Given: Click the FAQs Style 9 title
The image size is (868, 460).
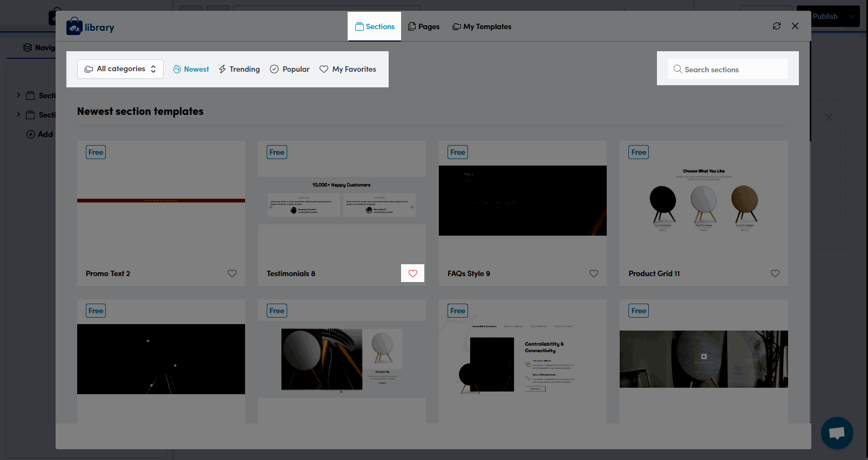Looking at the screenshot, I should [x=469, y=273].
